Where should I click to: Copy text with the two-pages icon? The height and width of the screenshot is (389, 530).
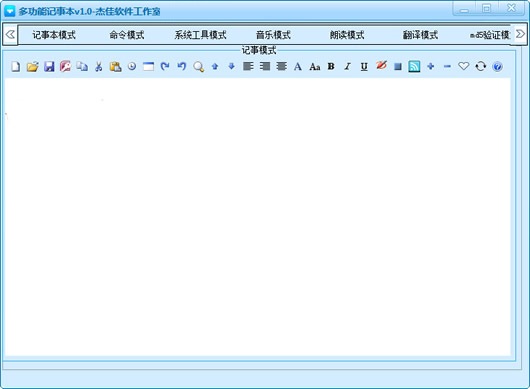point(82,66)
